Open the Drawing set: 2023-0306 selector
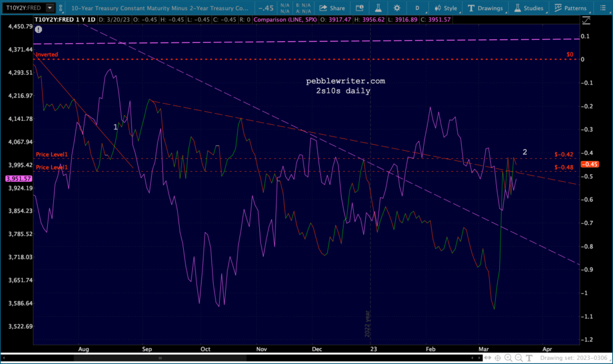 (x=573, y=358)
